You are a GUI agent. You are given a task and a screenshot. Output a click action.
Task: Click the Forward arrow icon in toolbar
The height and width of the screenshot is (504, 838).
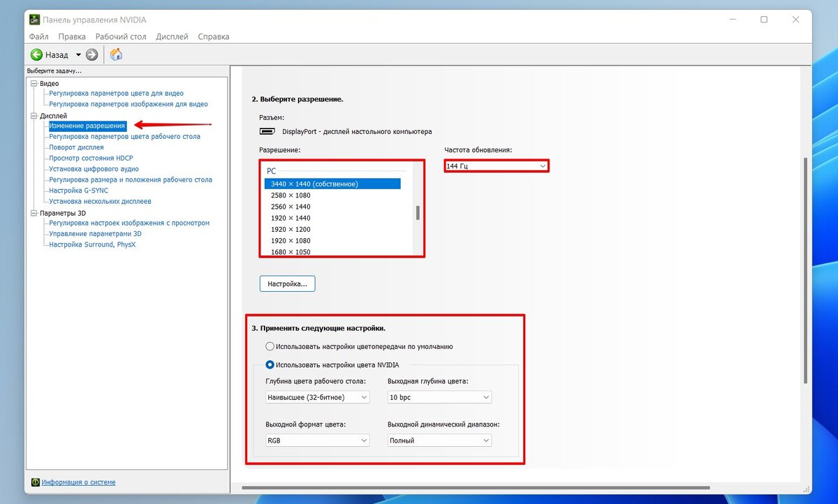(x=91, y=54)
